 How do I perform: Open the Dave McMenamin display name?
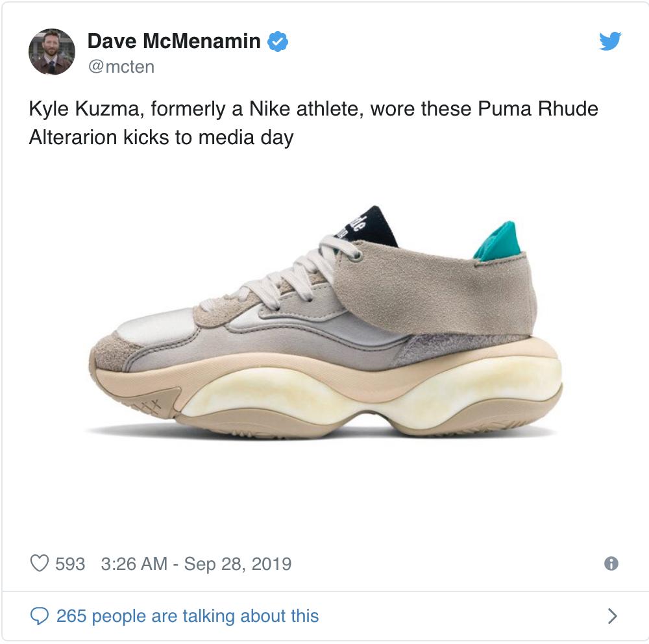coord(174,41)
